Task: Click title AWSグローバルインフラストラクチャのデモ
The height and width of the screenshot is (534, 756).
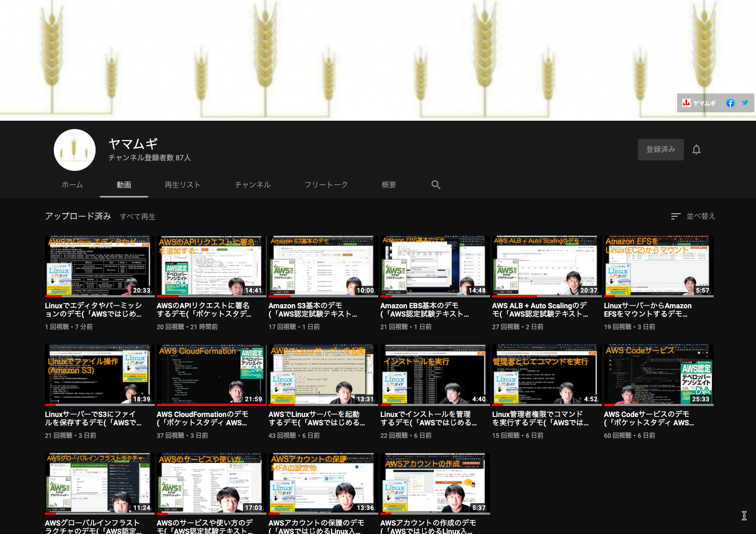Action: [94, 527]
